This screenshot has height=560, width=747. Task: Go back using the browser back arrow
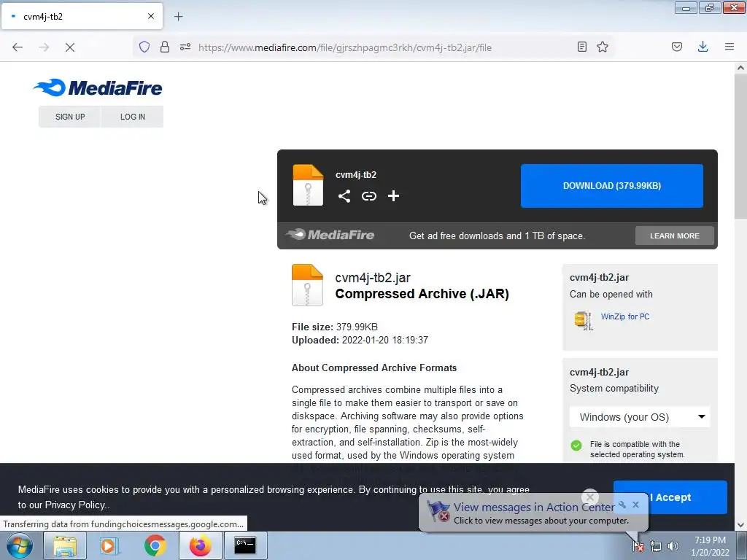(18, 47)
